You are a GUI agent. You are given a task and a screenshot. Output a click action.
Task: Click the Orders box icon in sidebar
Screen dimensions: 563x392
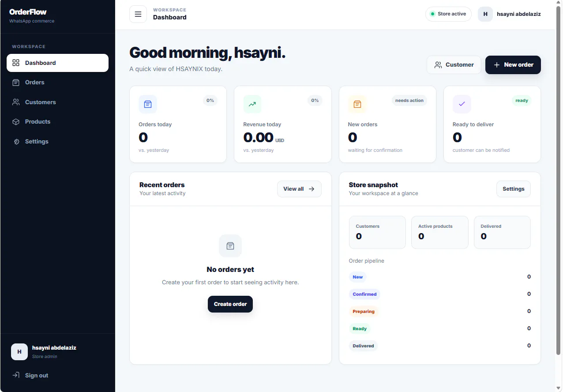[x=16, y=83]
